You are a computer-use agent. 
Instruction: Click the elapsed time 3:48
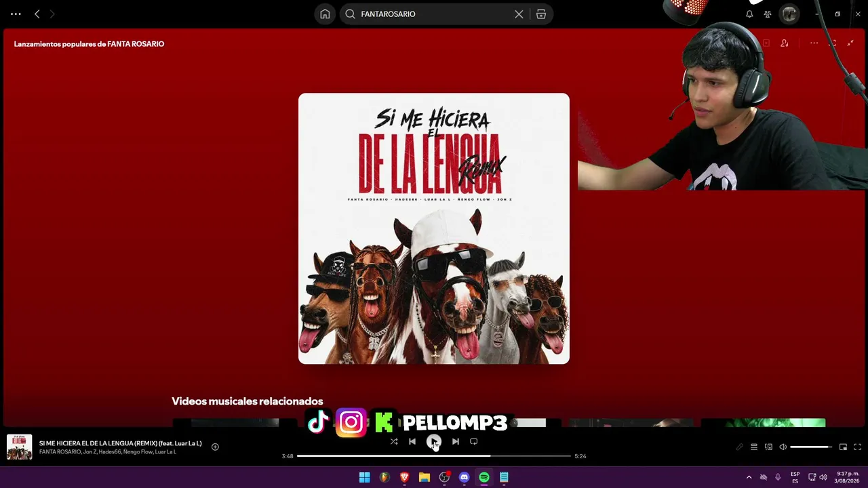pyautogui.click(x=288, y=456)
